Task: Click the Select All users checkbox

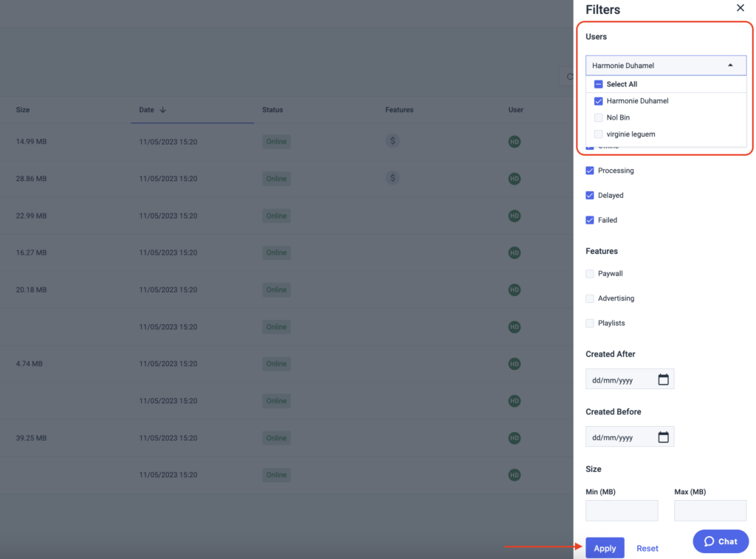Action: [598, 83]
